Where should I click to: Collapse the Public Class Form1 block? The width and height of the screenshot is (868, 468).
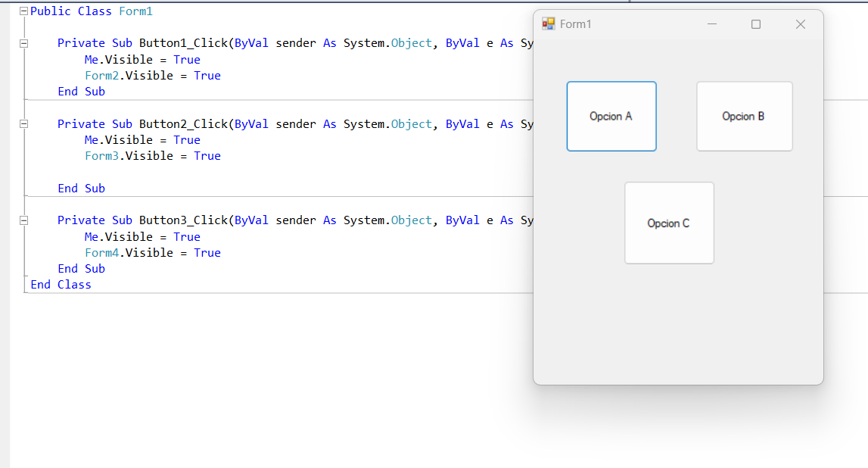pos(23,11)
